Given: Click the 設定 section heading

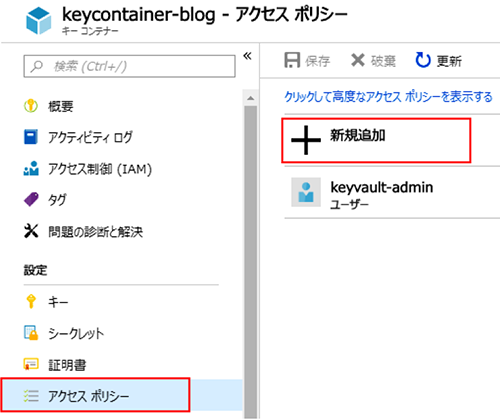Looking at the screenshot, I should [35, 270].
